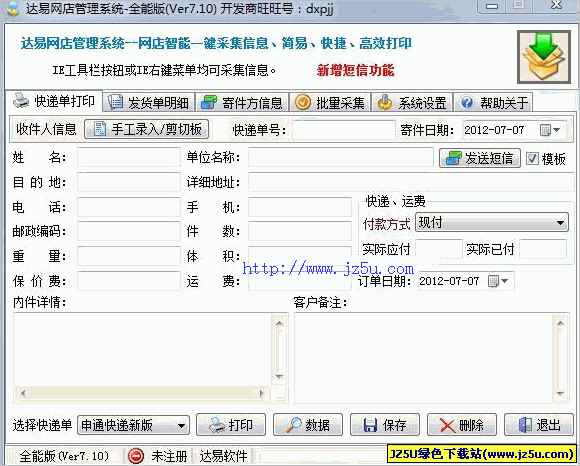Screen dimensions: 580x466
Task: Open the 订单日期 calendar dropdown
Action: 498,281
